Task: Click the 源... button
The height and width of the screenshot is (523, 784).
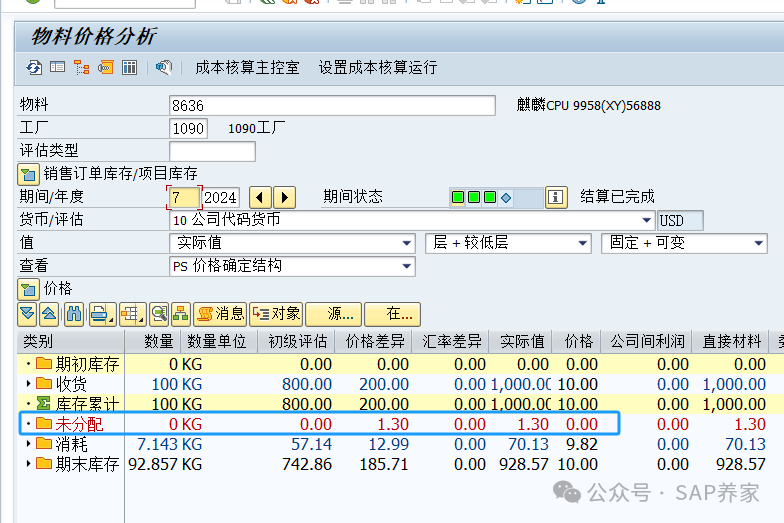Action: point(334,314)
